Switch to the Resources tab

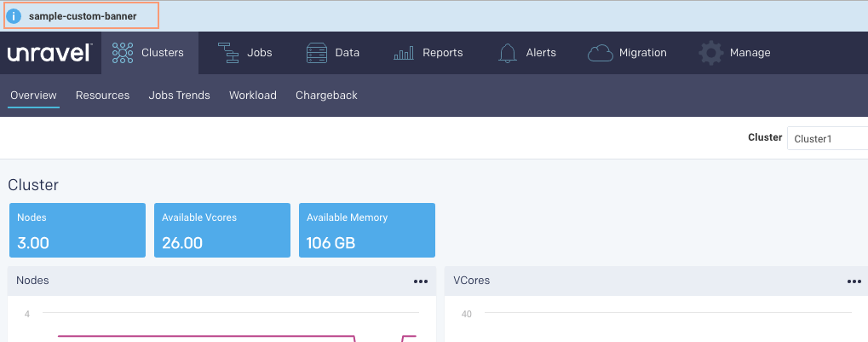tap(102, 96)
